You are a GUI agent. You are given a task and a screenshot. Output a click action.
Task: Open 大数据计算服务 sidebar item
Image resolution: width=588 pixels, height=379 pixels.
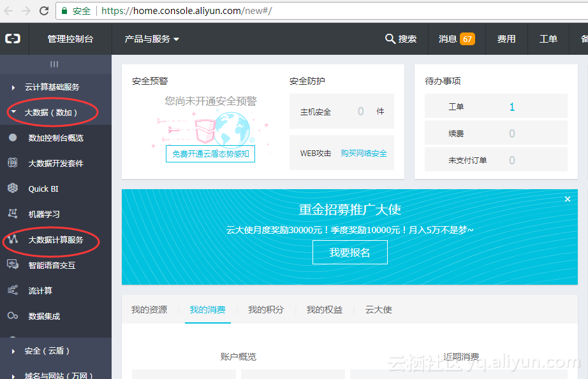coord(56,240)
